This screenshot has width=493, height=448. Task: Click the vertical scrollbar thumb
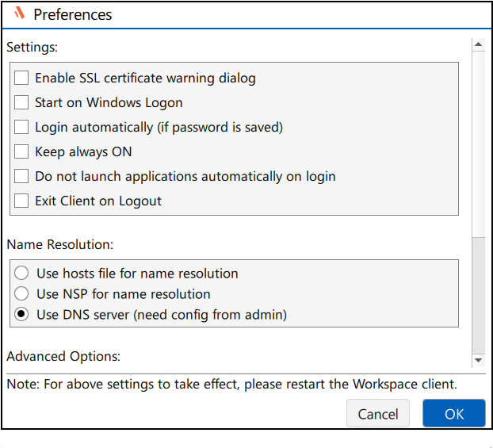coord(478,296)
